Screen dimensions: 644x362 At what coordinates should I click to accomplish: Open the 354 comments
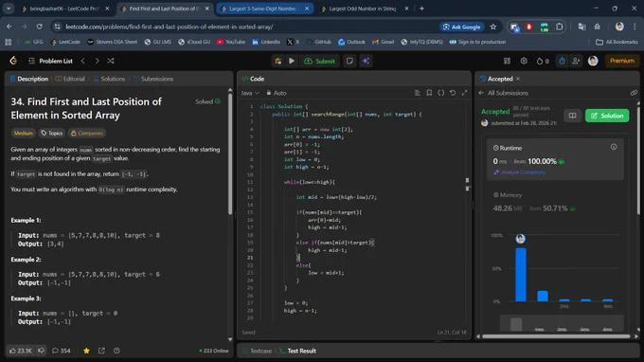pyautogui.click(x=62, y=351)
